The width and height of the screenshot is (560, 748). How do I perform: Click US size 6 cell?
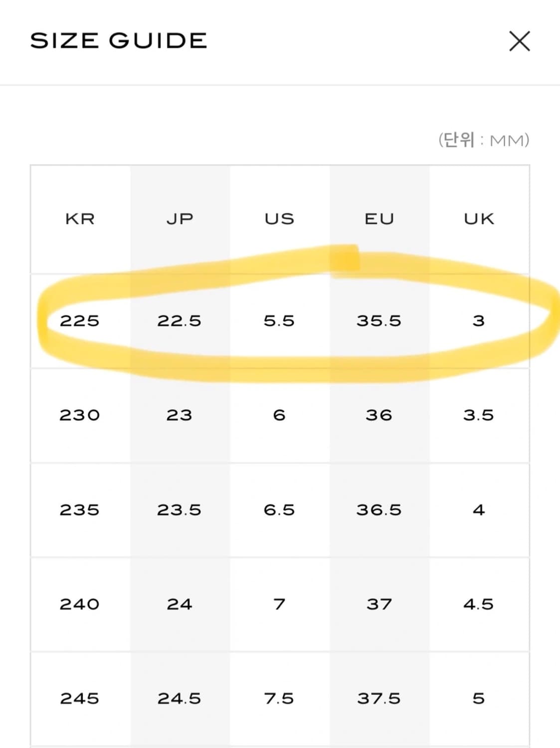279,415
